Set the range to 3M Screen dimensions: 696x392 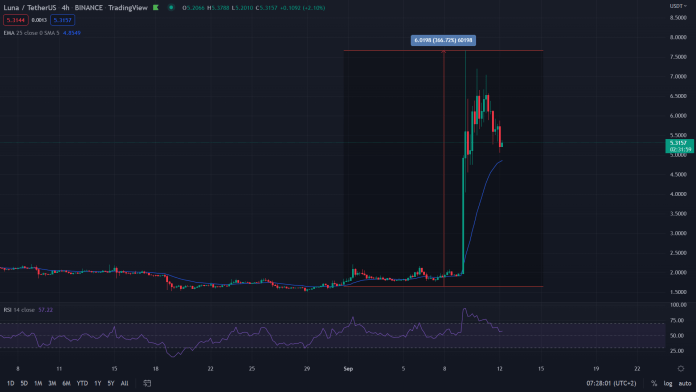coord(52,383)
